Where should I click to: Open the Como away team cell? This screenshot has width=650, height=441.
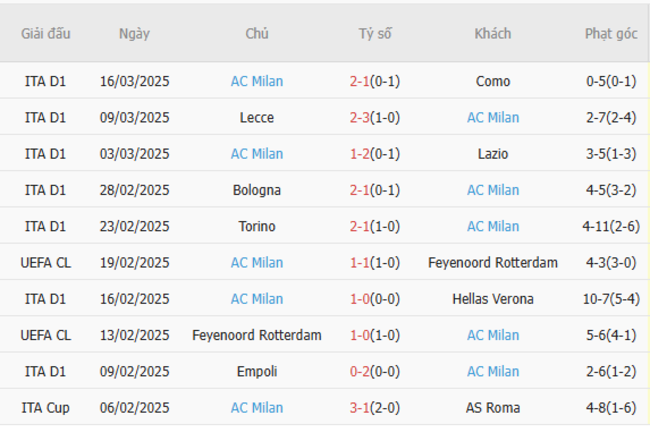pos(492,82)
